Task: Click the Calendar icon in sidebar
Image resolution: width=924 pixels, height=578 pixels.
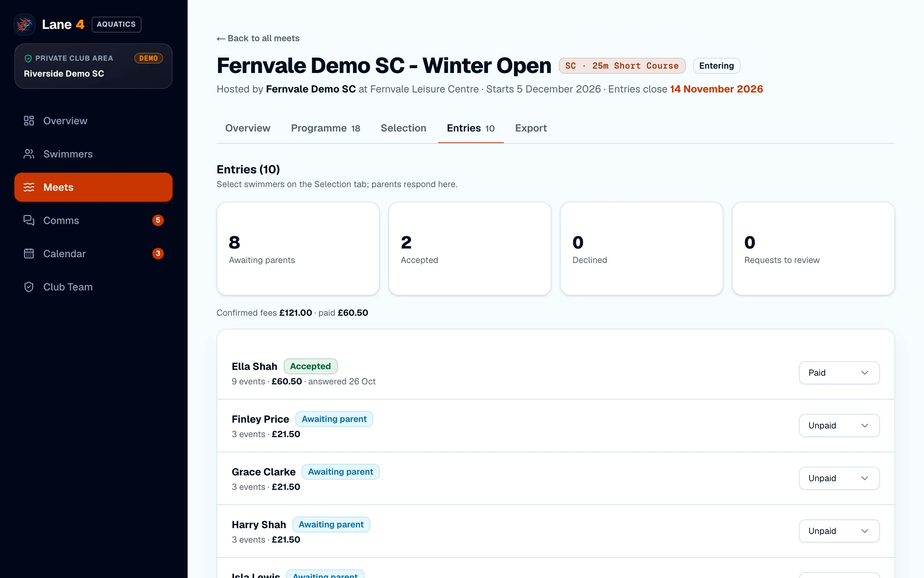Action: (x=29, y=254)
